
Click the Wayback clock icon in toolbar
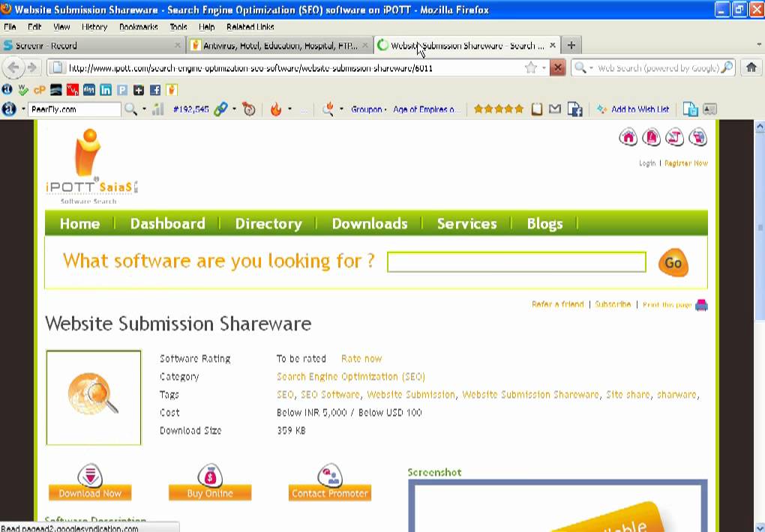pyautogui.click(x=249, y=109)
